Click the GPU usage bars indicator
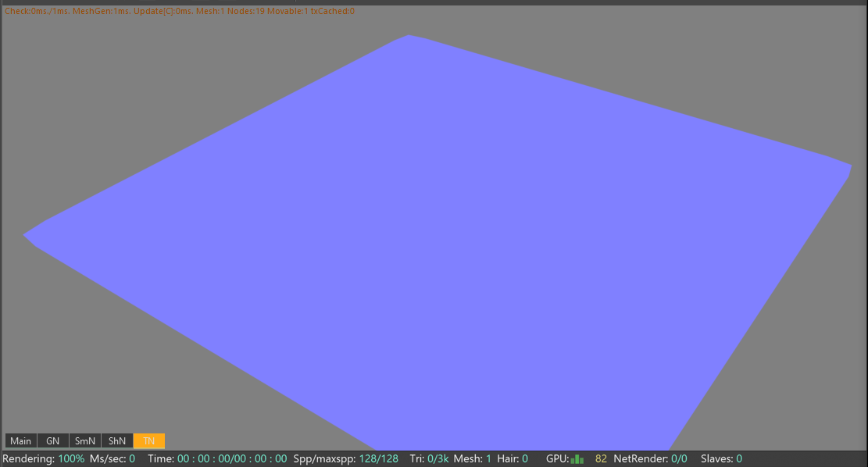Screen dimensions: 868x467 coord(577,459)
